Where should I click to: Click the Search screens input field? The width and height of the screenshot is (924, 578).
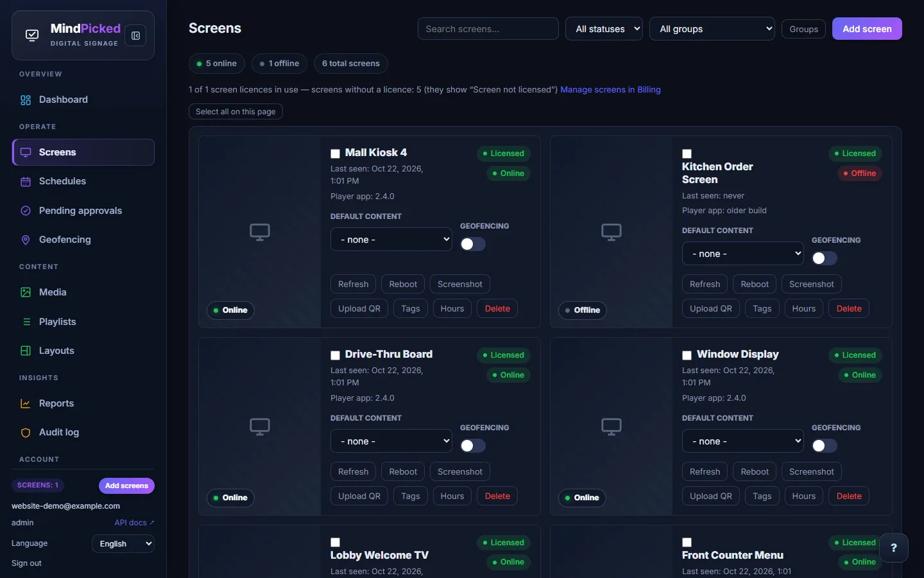pyautogui.click(x=488, y=29)
